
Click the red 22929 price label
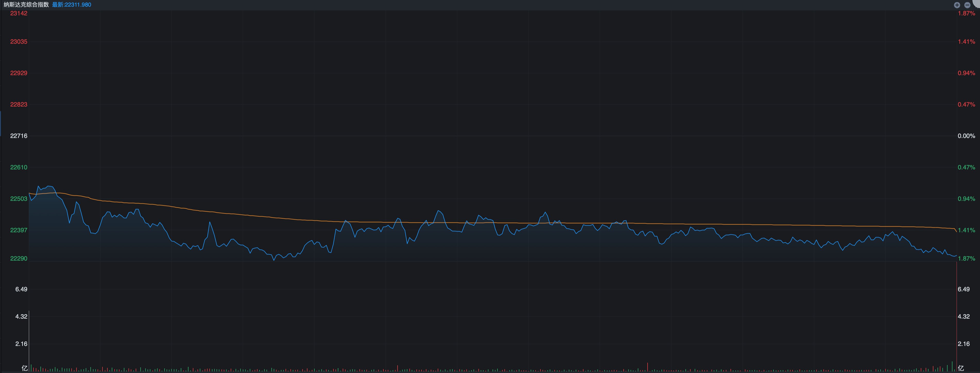19,73
